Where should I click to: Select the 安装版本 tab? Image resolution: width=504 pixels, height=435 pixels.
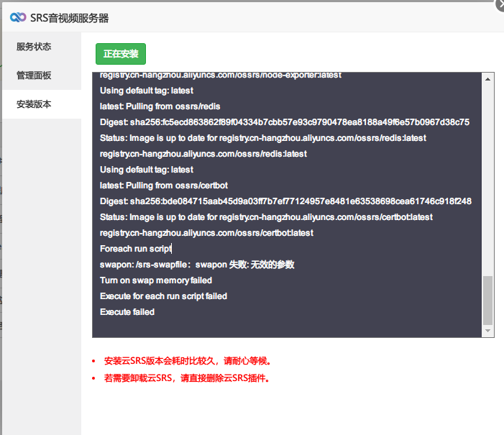coord(42,104)
